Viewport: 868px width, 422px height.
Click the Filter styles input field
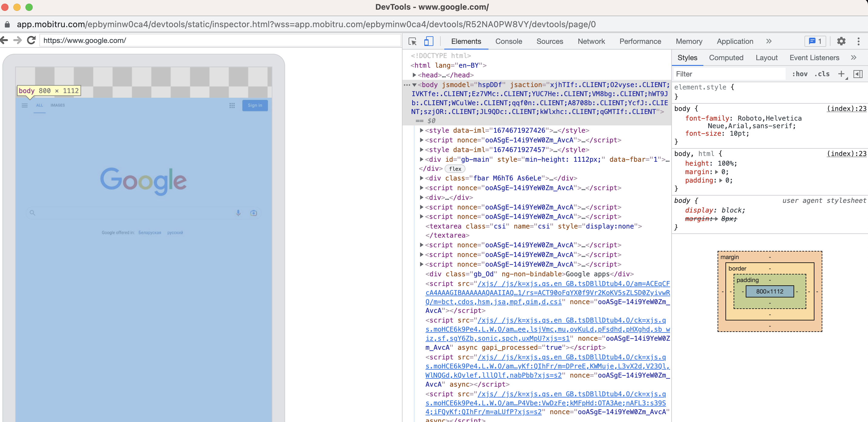click(x=729, y=74)
